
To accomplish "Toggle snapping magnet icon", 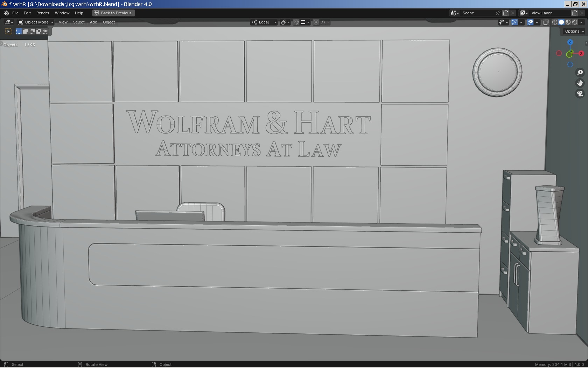I will (296, 22).
